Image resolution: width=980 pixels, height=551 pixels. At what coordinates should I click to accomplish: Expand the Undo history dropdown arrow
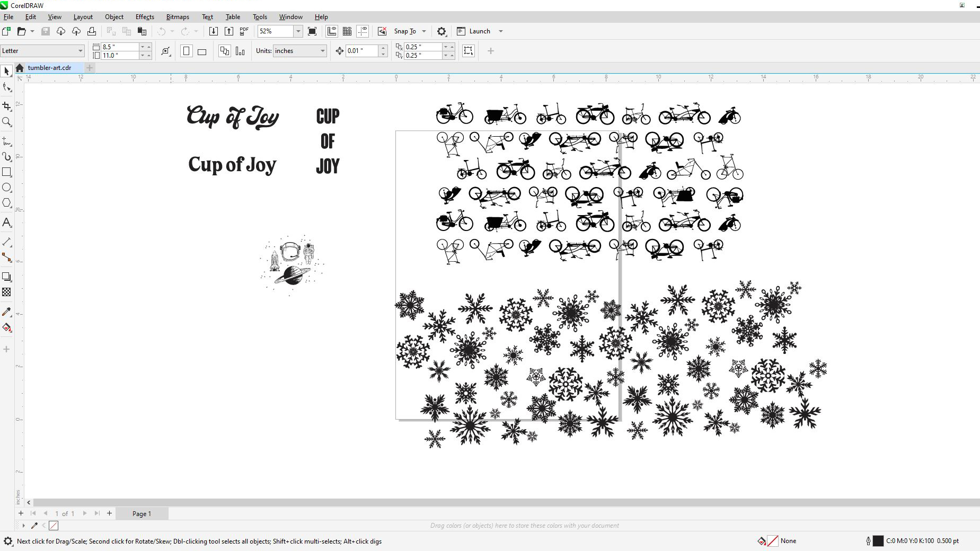(x=172, y=31)
